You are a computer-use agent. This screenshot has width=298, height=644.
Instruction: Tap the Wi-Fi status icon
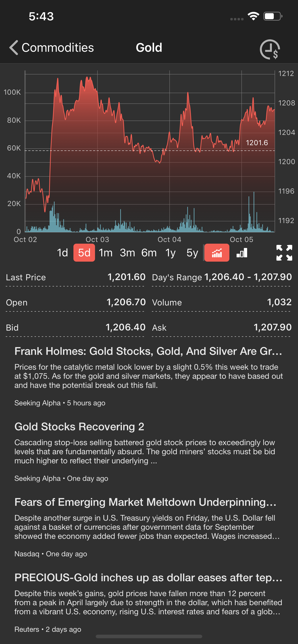(253, 17)
